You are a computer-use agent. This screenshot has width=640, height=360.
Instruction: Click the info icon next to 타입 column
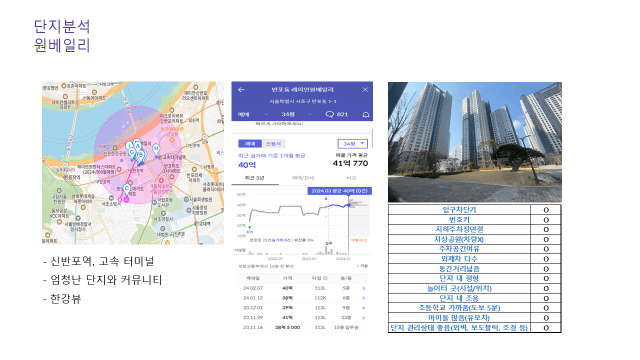click(325, 278)
